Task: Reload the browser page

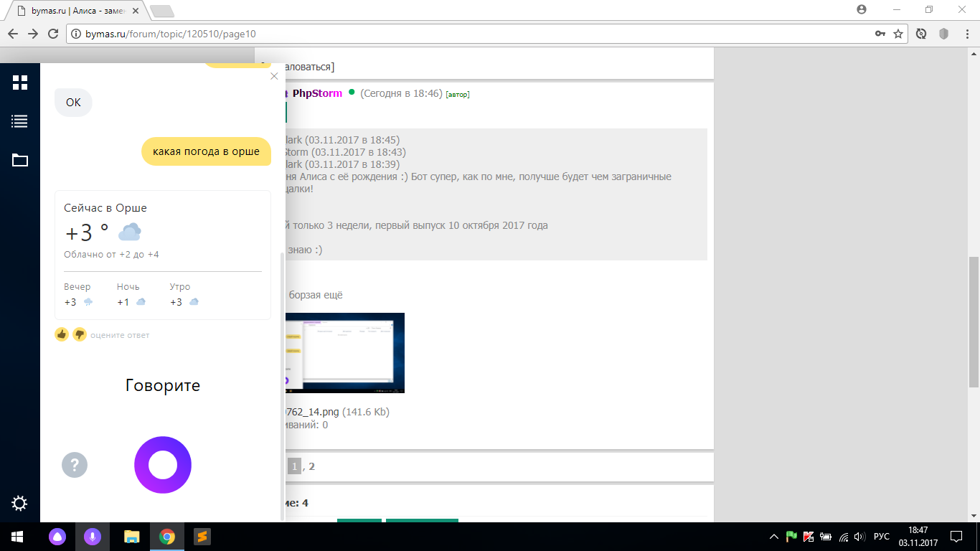Action: (x=53, y=34)
